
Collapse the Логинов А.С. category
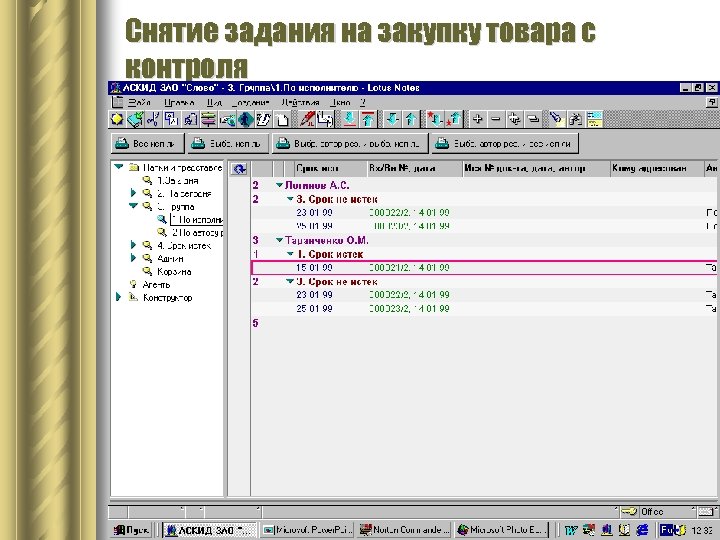279,185
